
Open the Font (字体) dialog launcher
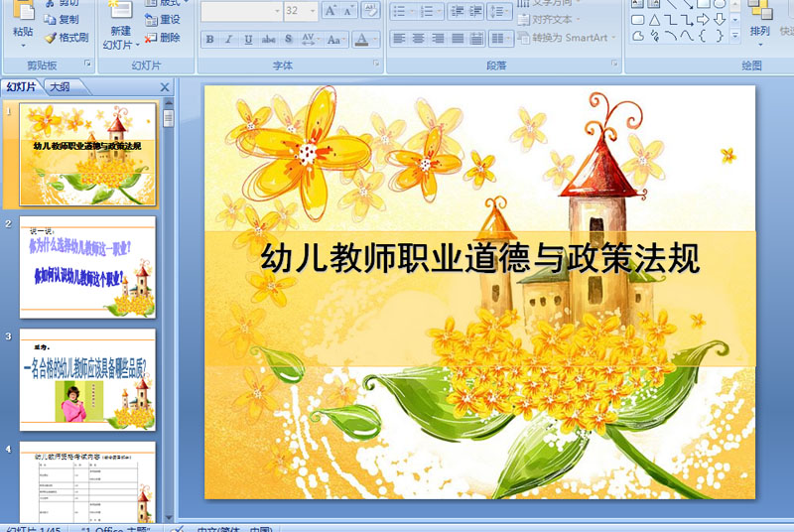tap(376, 64)
